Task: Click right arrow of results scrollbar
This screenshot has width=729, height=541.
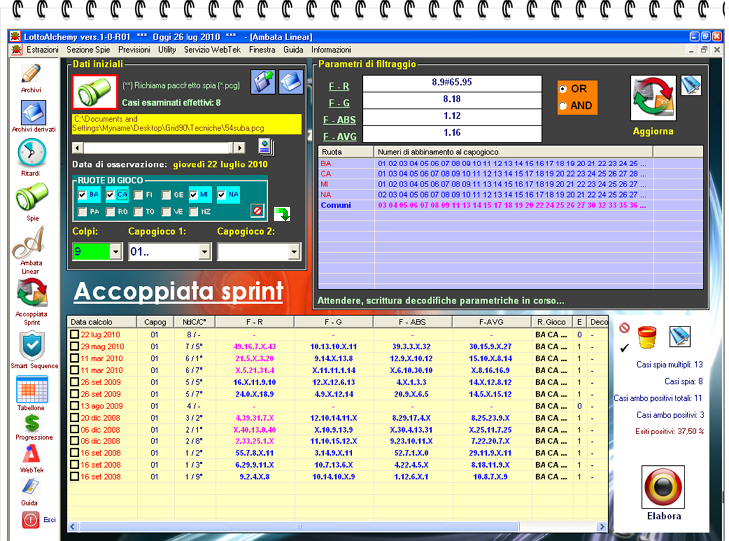Action: click(602, 527)
